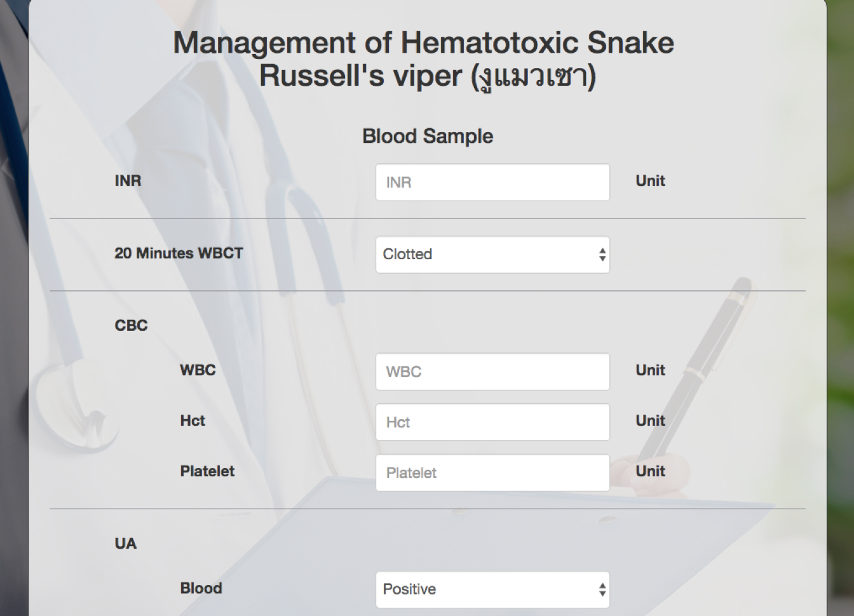Screen dimensions: 854x616
Task: Click the 20 Minutes WBCT label
Action: pyautogui.click(x=179, y=253)
